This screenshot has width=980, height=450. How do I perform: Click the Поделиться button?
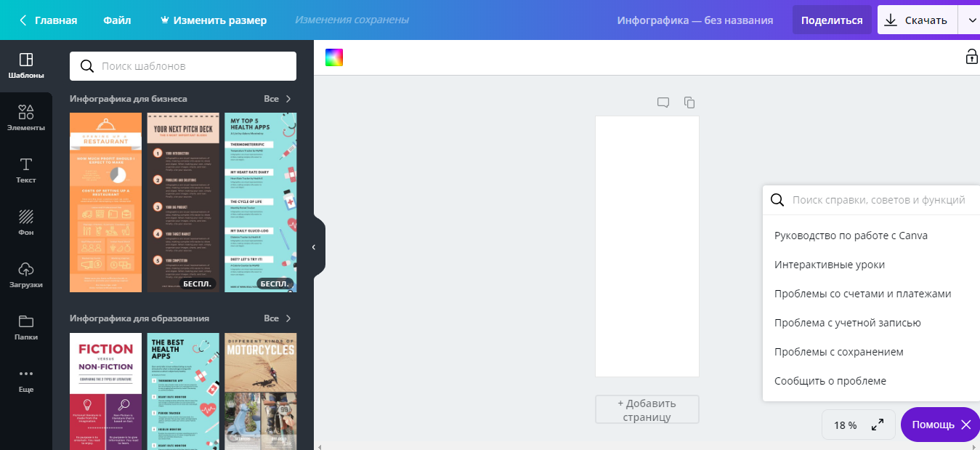(832, 20)
